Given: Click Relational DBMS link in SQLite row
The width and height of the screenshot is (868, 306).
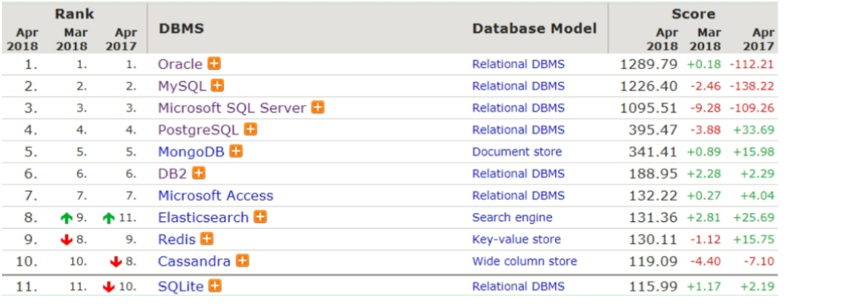Looking at the screenshot, I should point(518,286).
